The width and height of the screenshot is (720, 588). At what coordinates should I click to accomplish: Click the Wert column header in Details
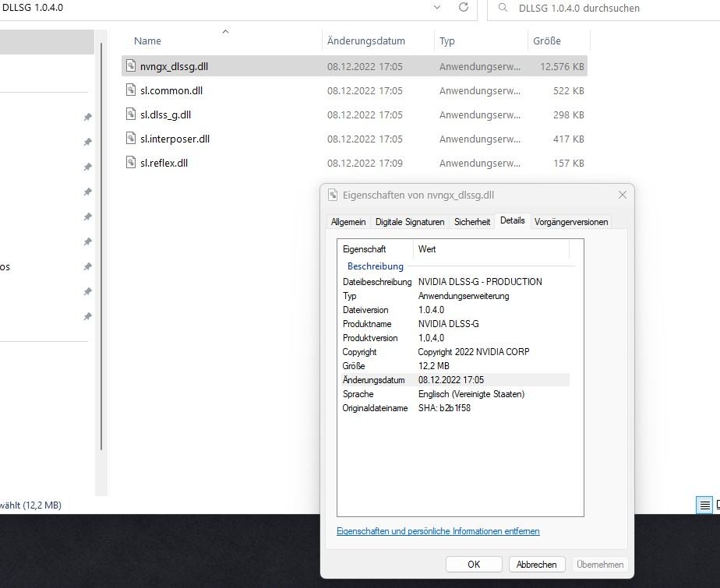[491, 248]
